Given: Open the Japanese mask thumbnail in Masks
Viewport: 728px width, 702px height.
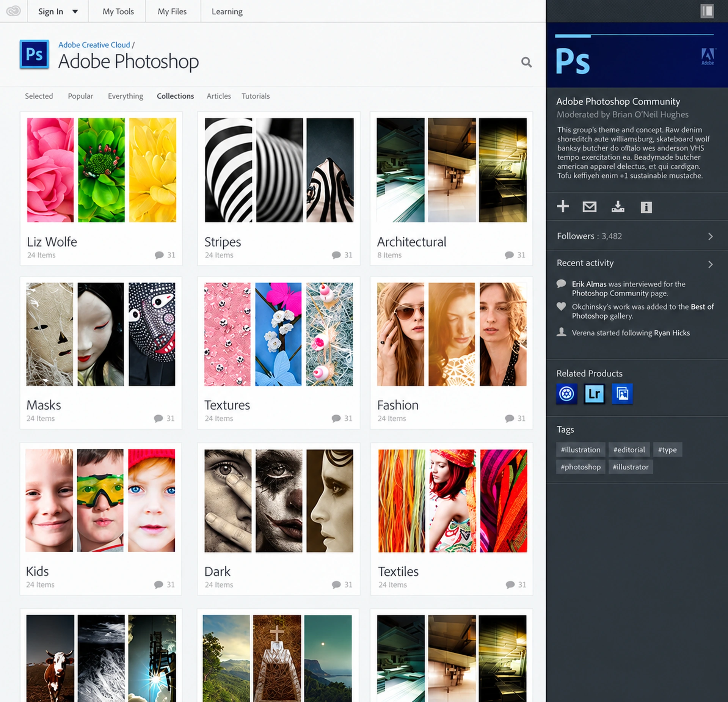Looking at the screenshot, I should tap(100, 334).
